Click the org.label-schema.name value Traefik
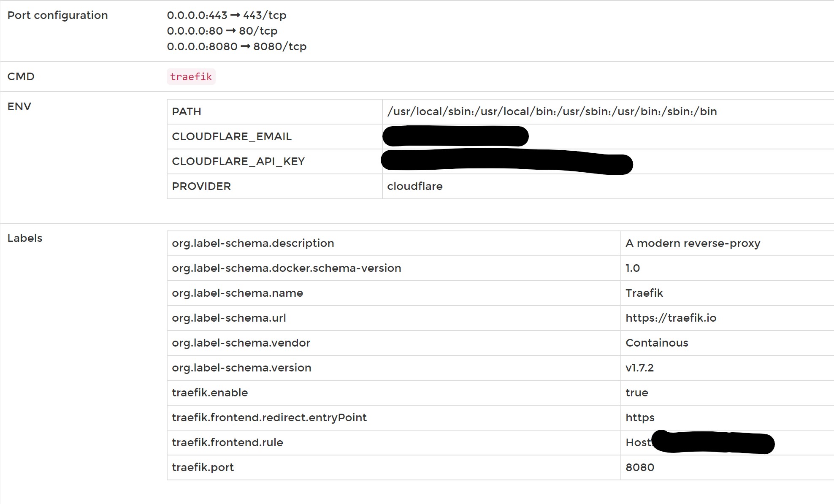The height and width of the screenshot is (504, 834). point(644,293)
